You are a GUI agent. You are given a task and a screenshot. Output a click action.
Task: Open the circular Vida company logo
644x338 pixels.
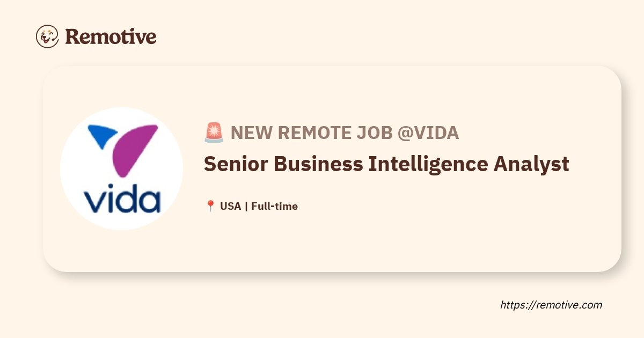[x=121, y=168]
